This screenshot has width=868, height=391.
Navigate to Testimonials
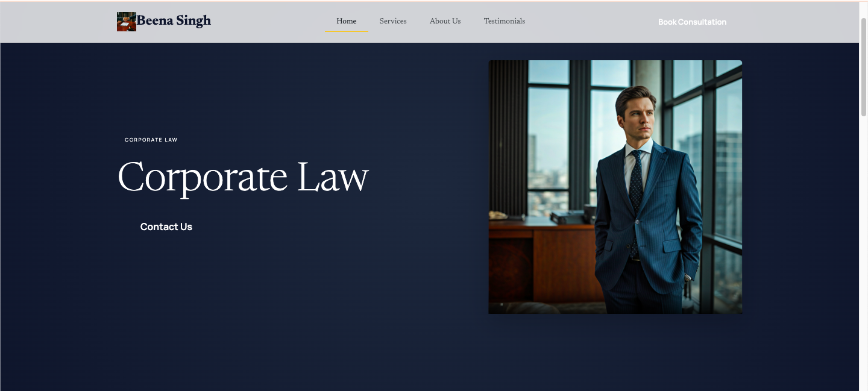pos(504,21)
